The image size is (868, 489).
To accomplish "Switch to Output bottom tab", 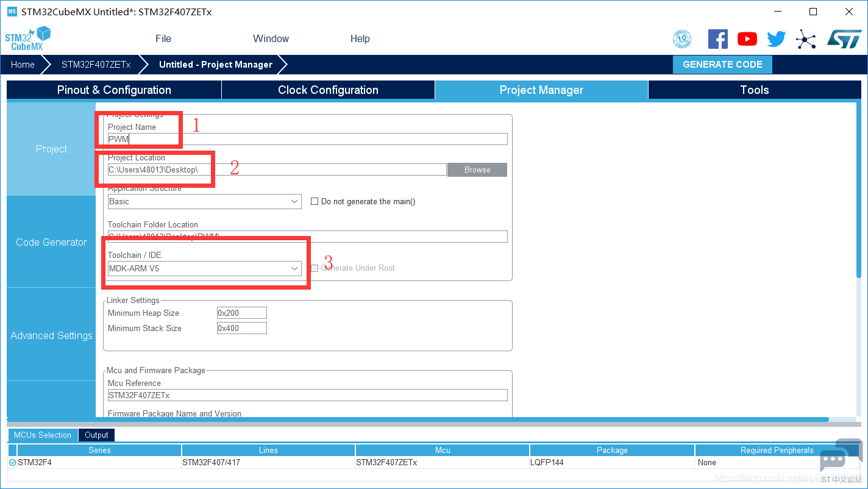I will click(x=96, y=435).
